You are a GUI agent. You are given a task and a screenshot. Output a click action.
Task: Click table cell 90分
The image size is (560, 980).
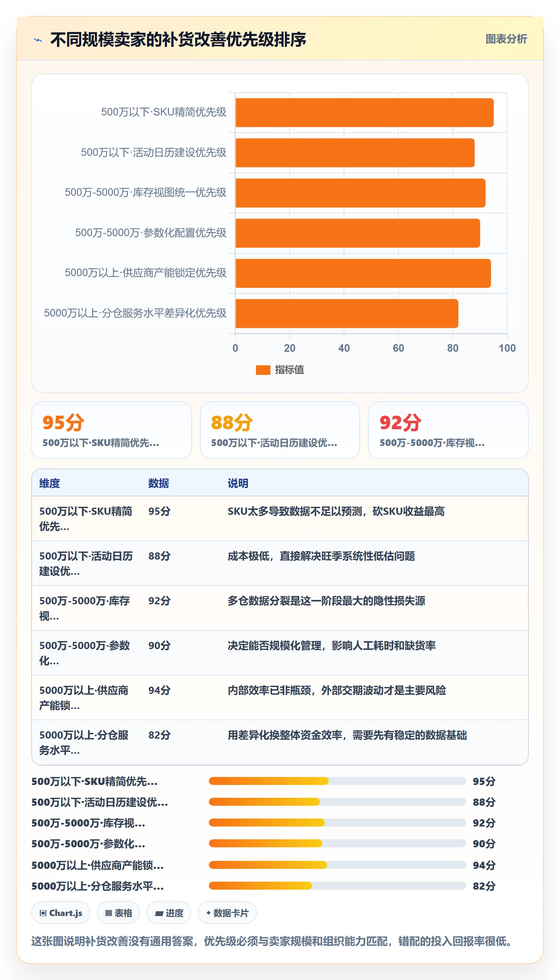(x=159, y=645)
